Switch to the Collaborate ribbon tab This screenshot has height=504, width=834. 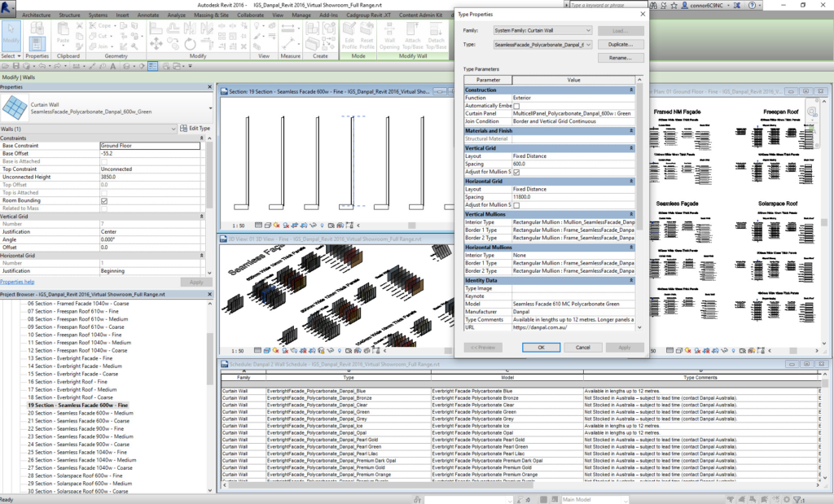(x=250, y=15)
